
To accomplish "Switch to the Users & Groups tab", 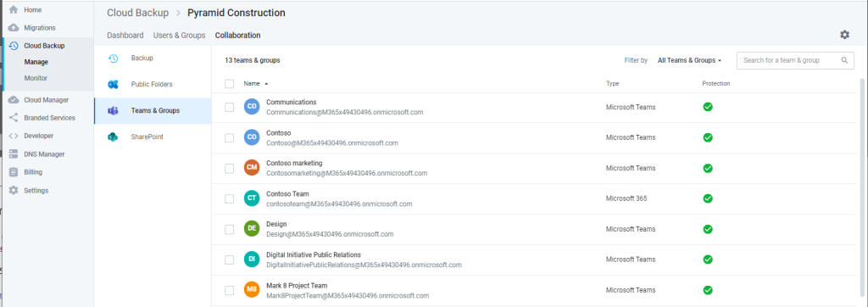I will 179,35.
